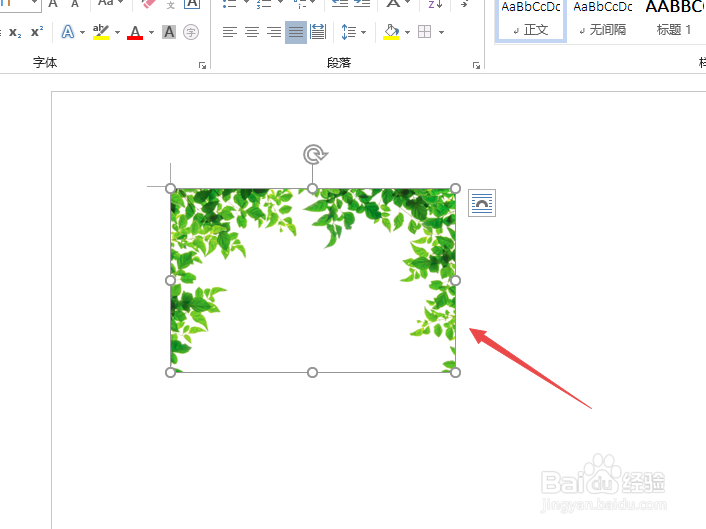Expand the font color dropdown arrow
Viewport: 706px width, 529px height.
point(151,32)
